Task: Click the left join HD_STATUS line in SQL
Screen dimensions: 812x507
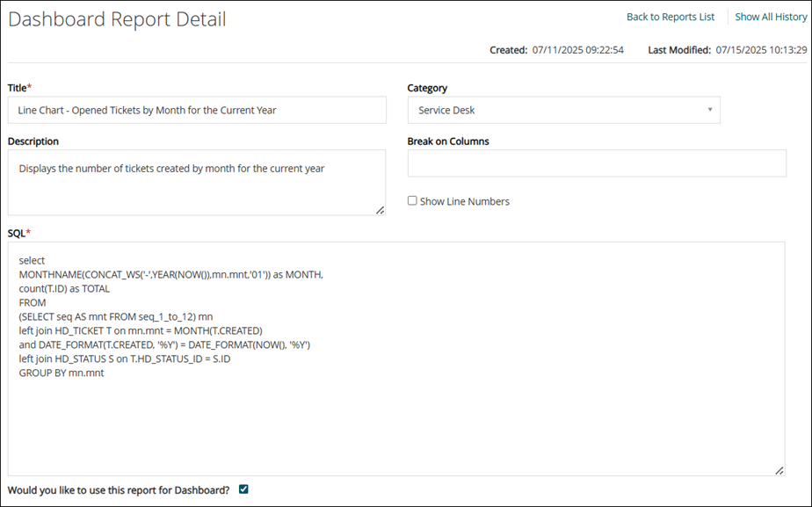Action: [x=124, y=359]
